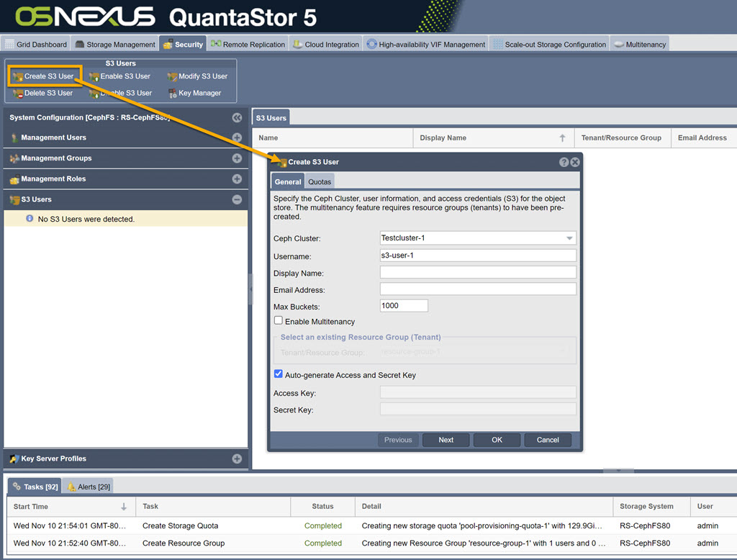Image resolution: width=737 pixels, height=560 pixels.
Task: Click the Management Users icon in the sidebar
Action: tap(14, 137)
